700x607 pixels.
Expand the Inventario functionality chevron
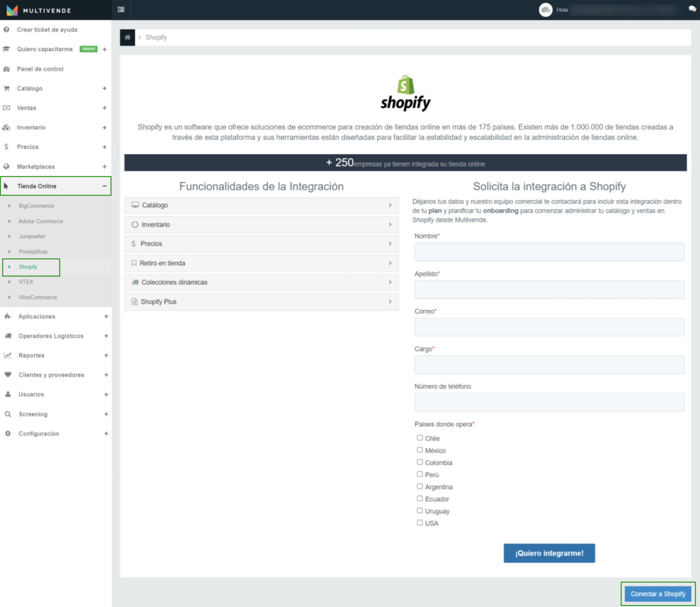click(x=390, y=224)
